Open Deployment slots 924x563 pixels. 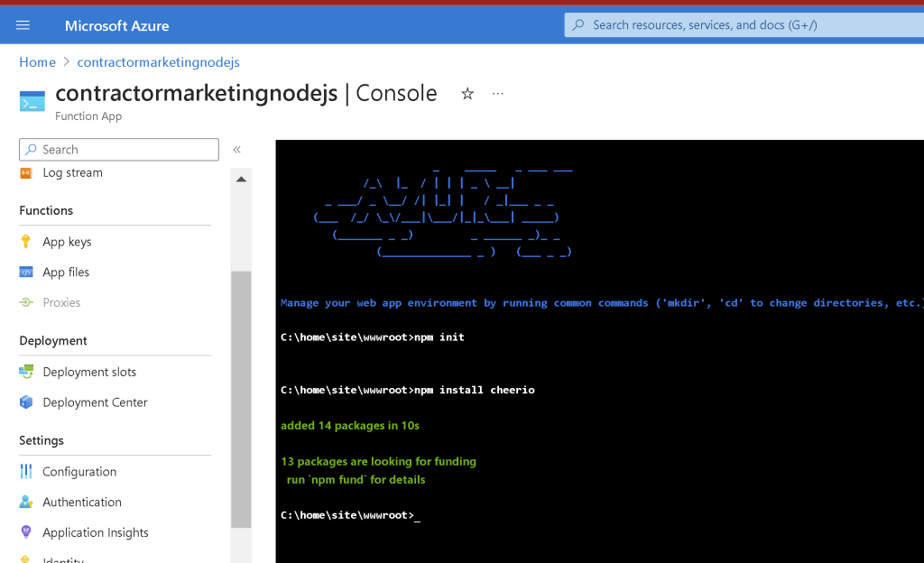(89, 373)
